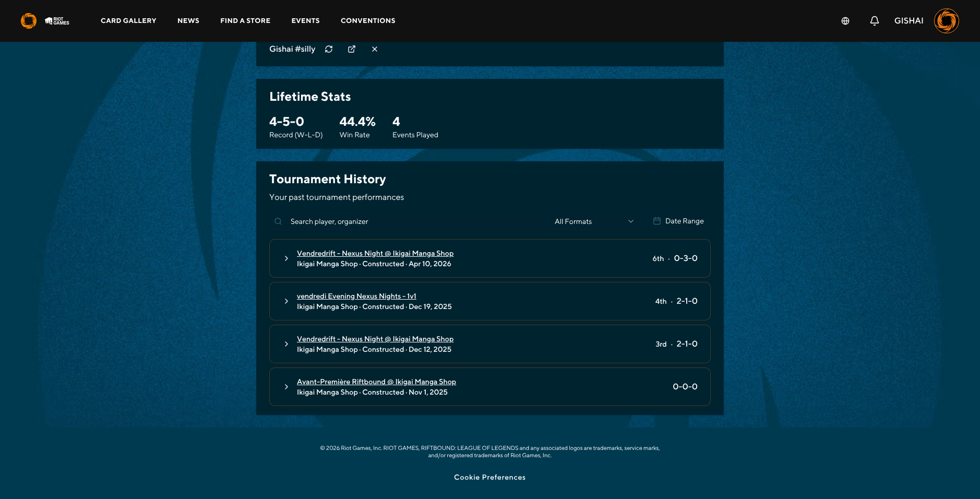The width and height of the screenshot is (980, 499).
Task: Click the 44.4% win rate value
Action: tap(357, 122)
